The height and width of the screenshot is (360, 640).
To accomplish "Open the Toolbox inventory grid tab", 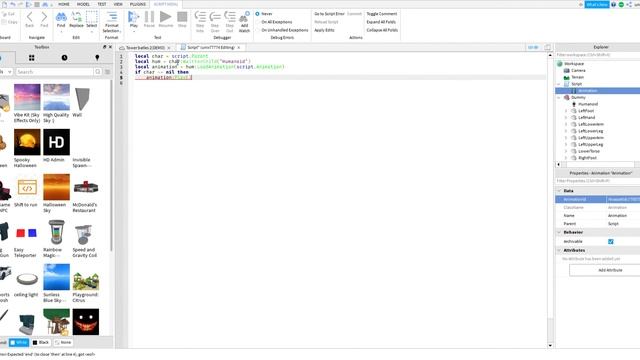I will tap(31, 58).
